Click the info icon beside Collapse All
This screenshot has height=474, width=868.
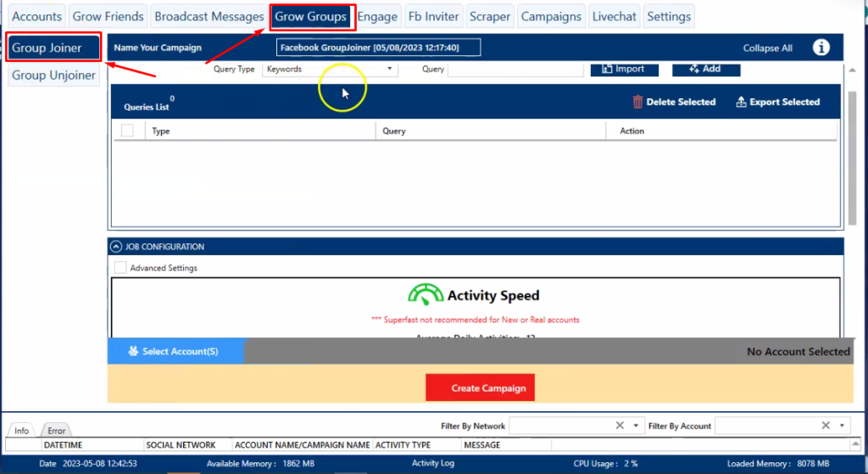click(x=821, y=47)
